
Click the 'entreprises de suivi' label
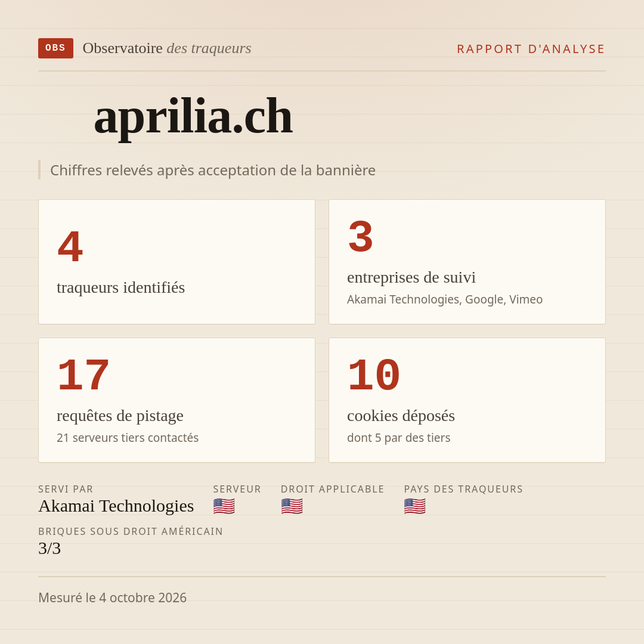tap(411, 277)
